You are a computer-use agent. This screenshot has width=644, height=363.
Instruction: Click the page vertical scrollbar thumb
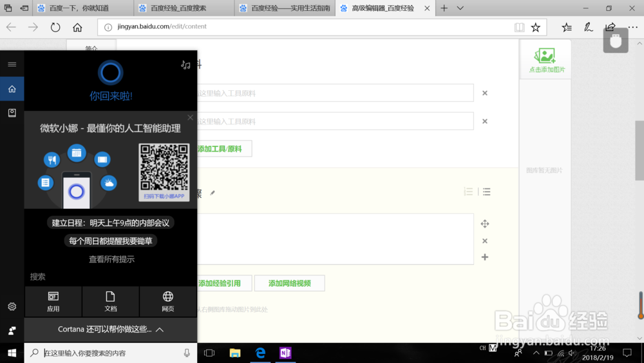click(x=639, y=150)
